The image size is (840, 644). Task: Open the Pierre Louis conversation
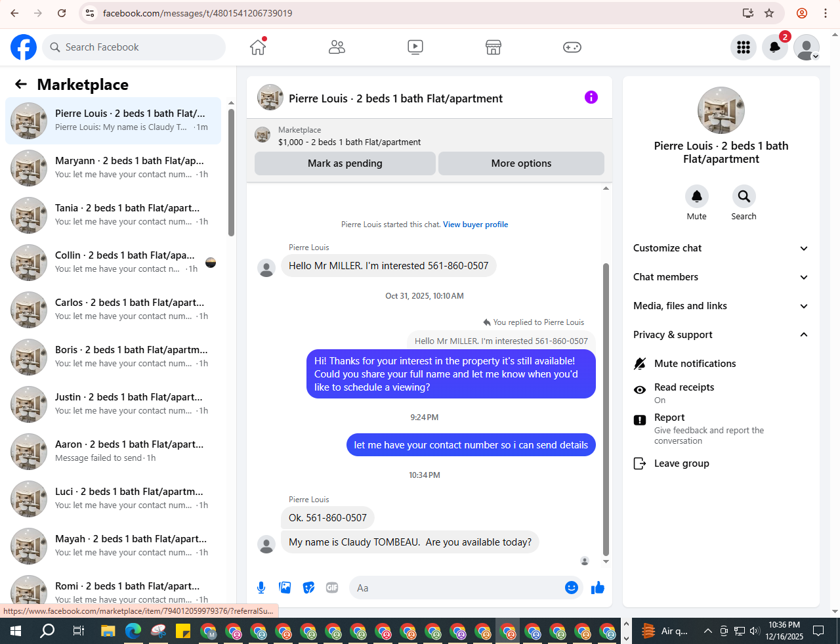tap(113, 121)
